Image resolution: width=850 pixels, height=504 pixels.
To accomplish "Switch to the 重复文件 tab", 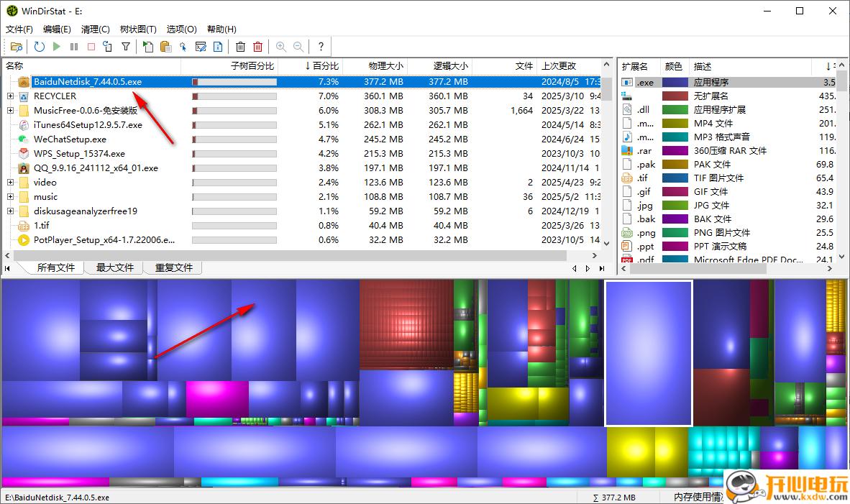I will pos(174,267).
